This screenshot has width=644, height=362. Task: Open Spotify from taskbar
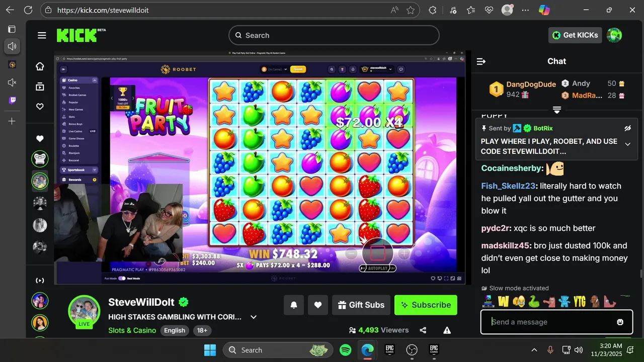point(345,350)
